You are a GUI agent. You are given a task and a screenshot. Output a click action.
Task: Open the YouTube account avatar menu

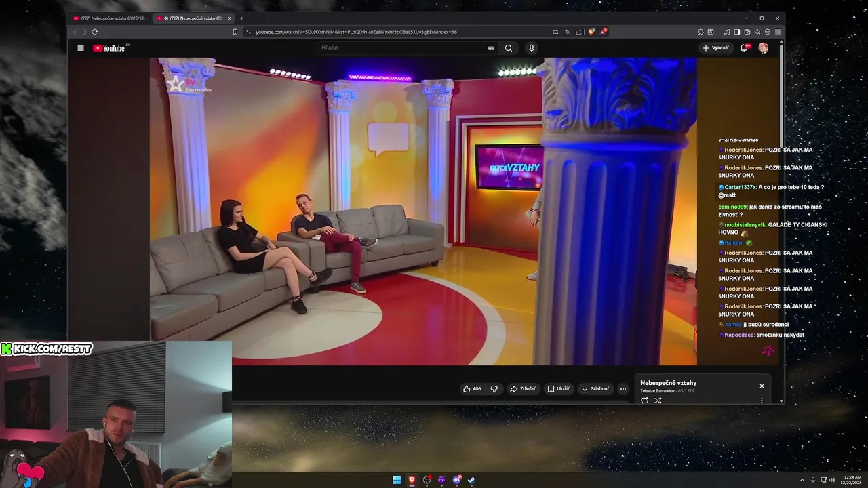pyautogui.click(x=764, y=48)
